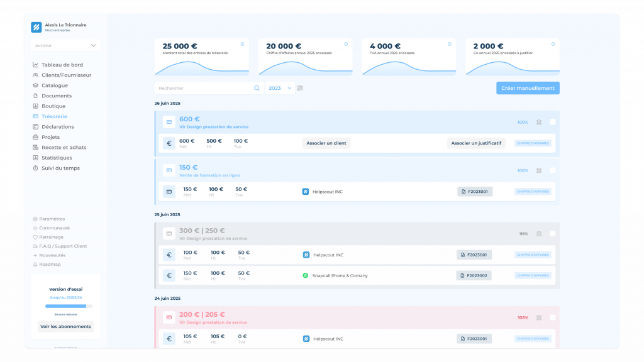Screen dimensions: 644x362
Task: Click the info icon on the 25 000 € card
Action: (x=243, y=44)
